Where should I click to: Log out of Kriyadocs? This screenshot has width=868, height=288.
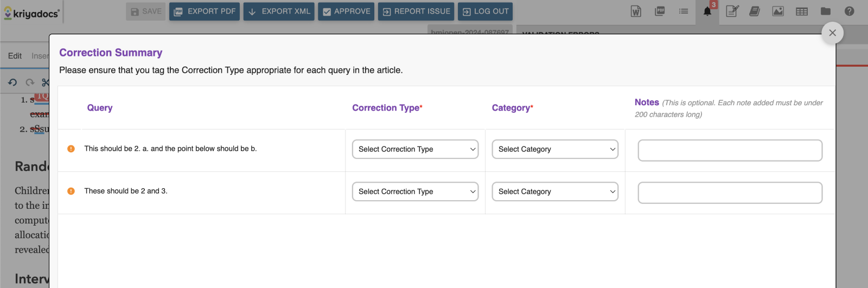[x=485, y=11]
